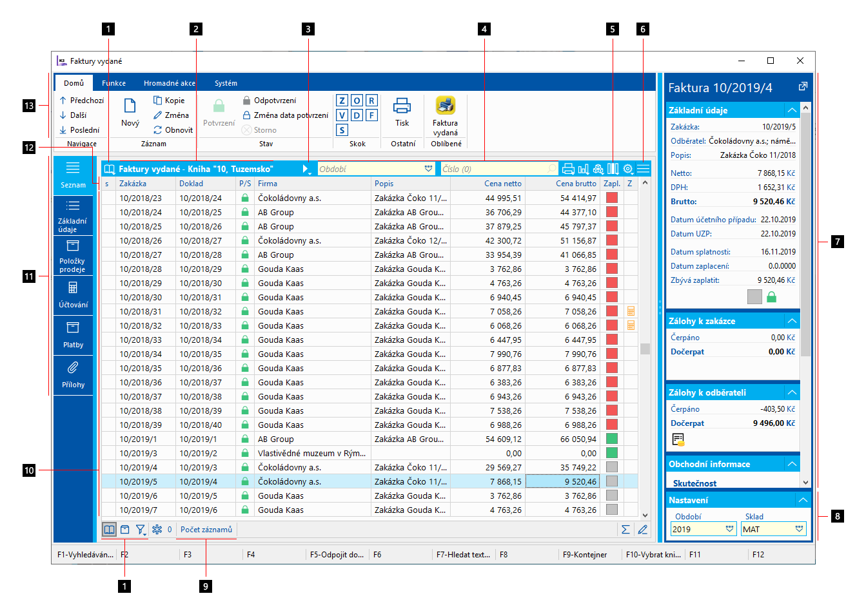Toggle the container box icon in bottom bar

pos(125,530)
